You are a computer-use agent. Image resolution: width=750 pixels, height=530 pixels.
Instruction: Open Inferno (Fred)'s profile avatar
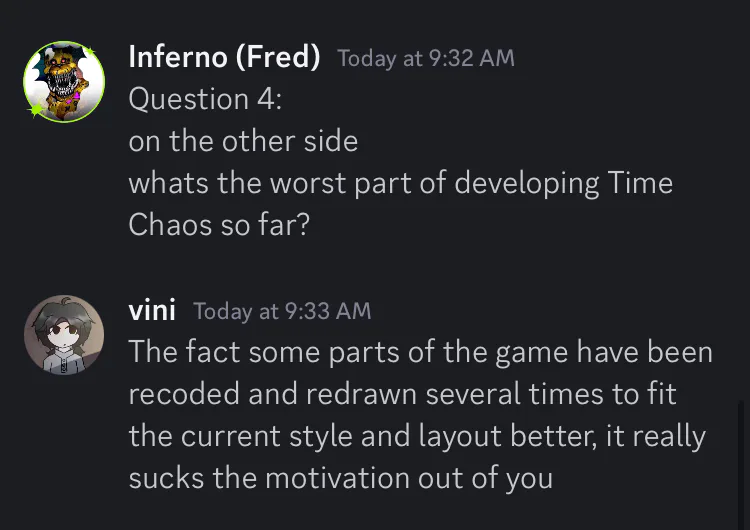[x=64, y=82]
